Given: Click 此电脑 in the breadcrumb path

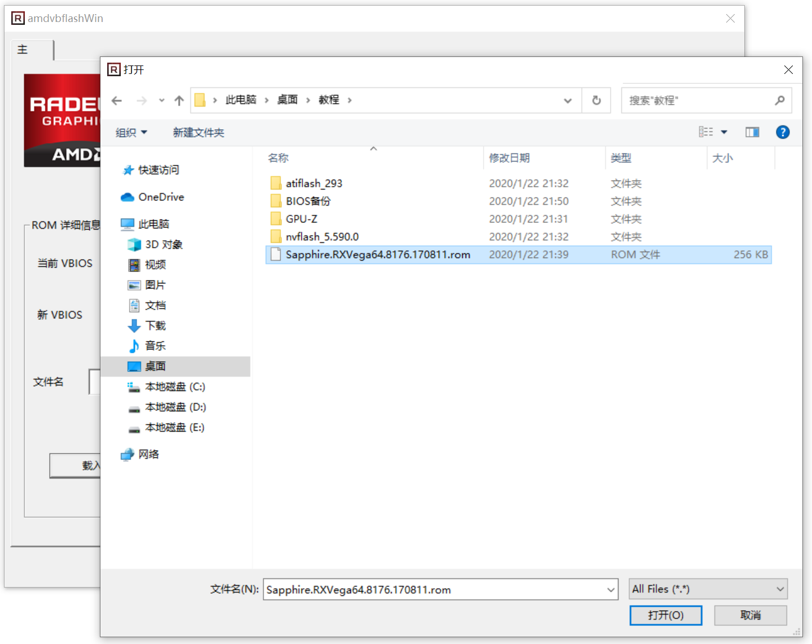Looking at the screenshot, I should [x=241, y=100].
